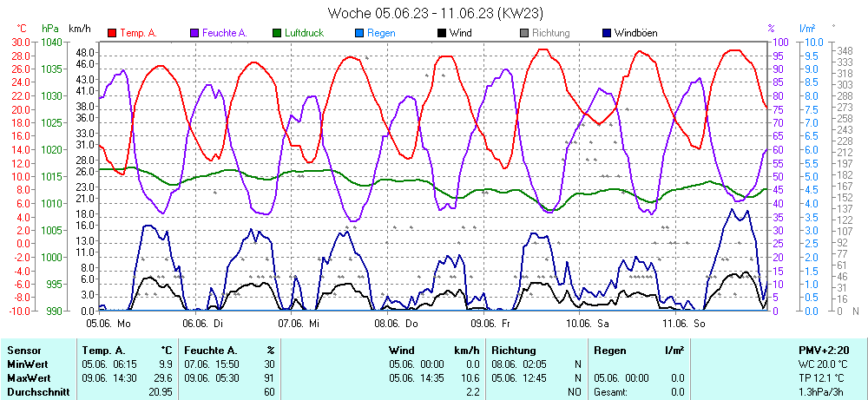
Task: Click the hPa axis unit label
Action: (x=49, y=29)
